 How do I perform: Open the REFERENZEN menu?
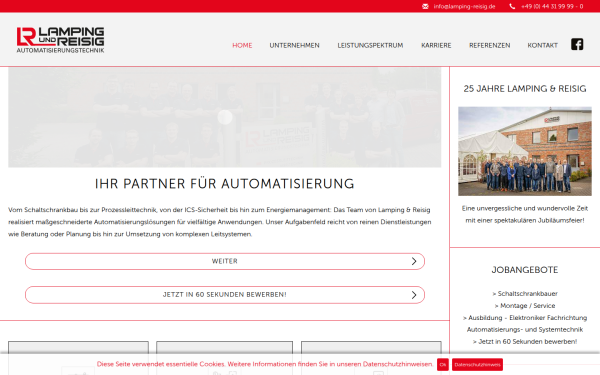(x=489, y=45)
